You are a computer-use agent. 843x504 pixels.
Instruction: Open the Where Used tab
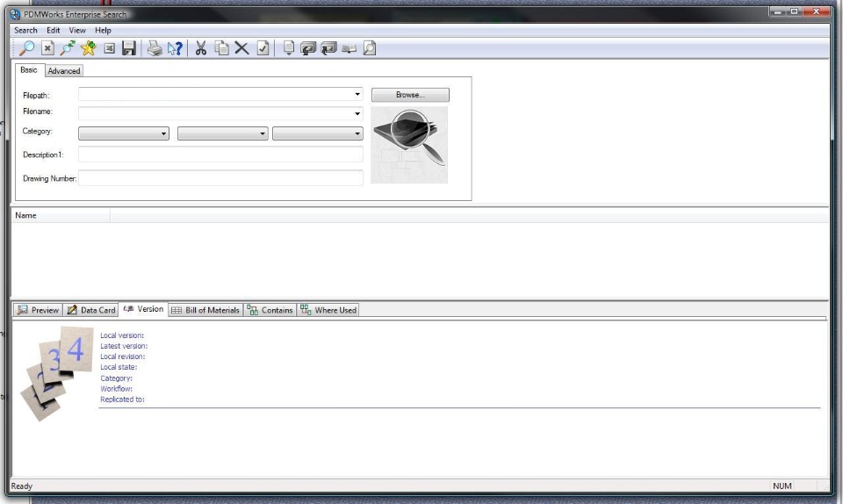[x=328, y=310]
